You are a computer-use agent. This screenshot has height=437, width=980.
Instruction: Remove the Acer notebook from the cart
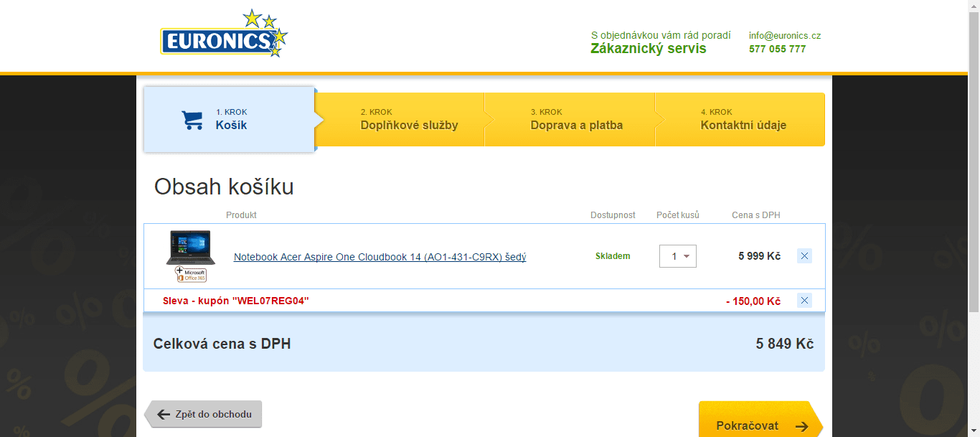[804, 256]
